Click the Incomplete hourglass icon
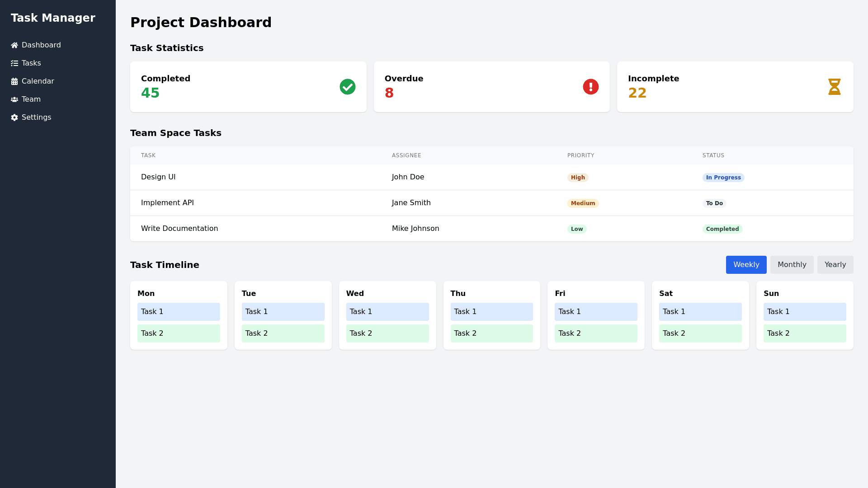This screenshot has height=488, width=868. click(x=834, y=87)
